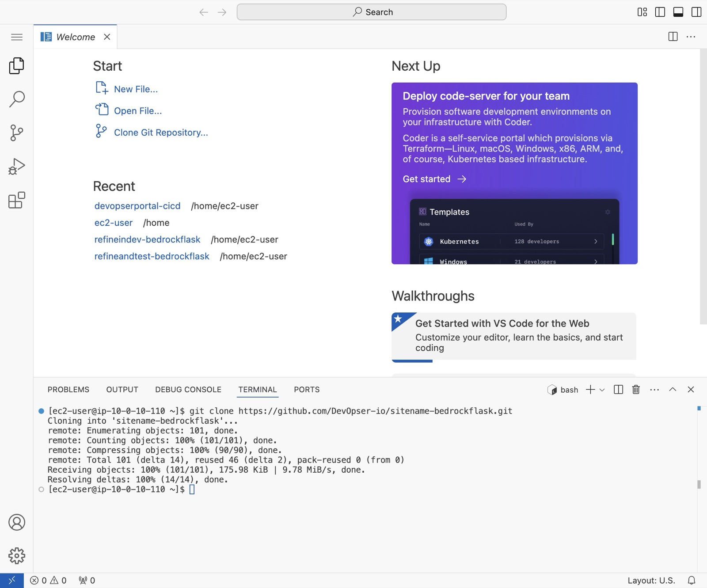Click the terminal scrollbar thumb
Image resolution: width=707 pixels, height=588 pixels.
[x=699, y=484]
